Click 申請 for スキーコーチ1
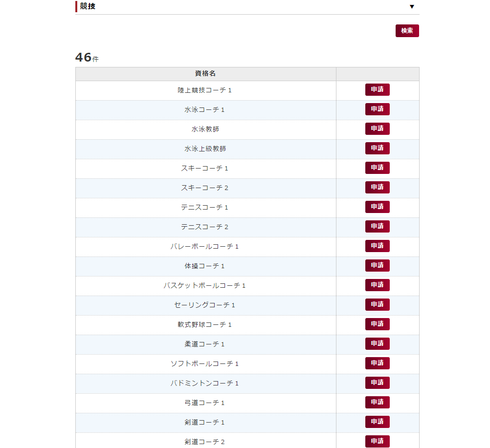The width and height of the screenshot is (490, 448). [377, 168]
